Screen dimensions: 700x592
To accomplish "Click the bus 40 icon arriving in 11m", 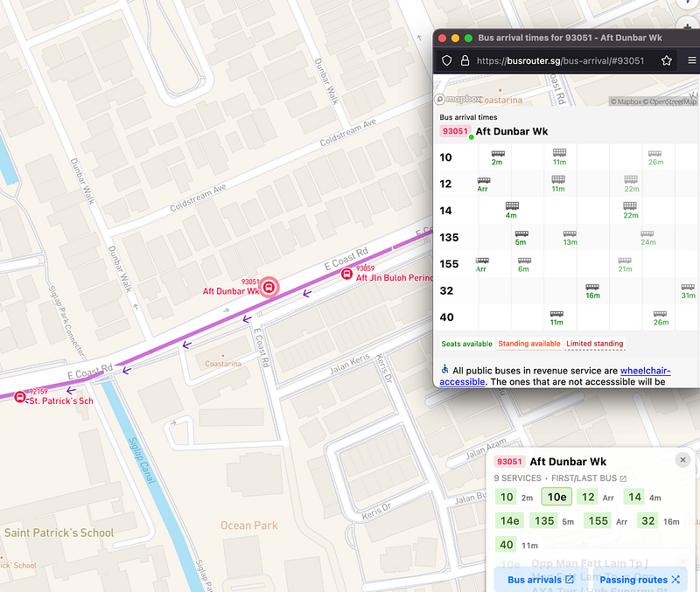I will [x=556, y=314].
